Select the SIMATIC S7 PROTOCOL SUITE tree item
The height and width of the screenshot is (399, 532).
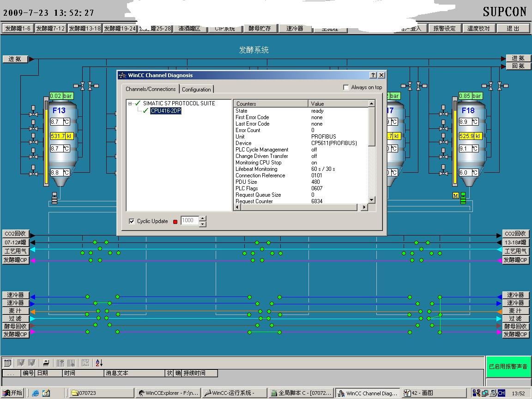click(179, 103)
